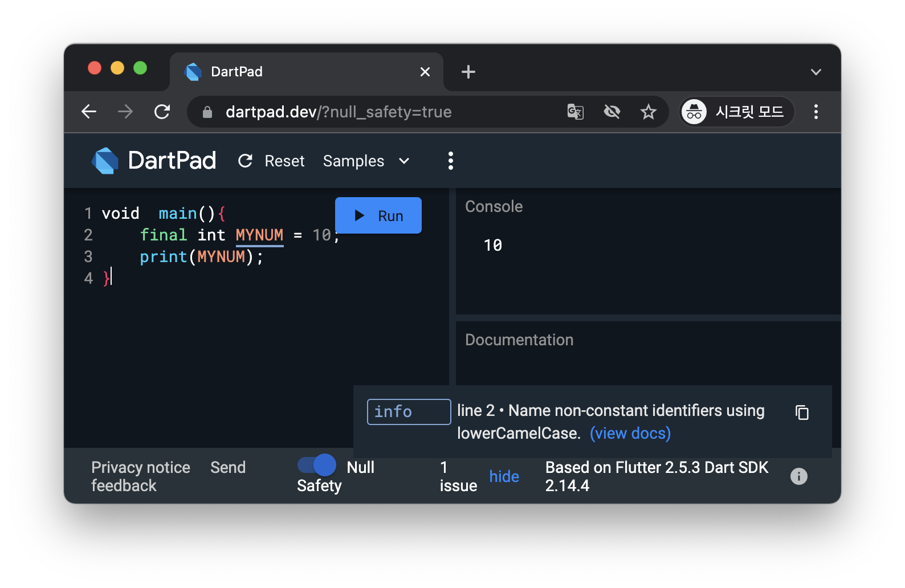Image resolution: width=905 pixels, height=588 pixels.
Task: Click the DartPad logo icon
Action: pos(105,161)
